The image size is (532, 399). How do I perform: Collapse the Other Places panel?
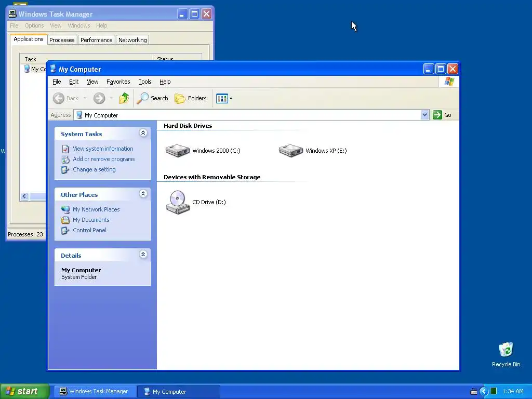coord(143,194)
